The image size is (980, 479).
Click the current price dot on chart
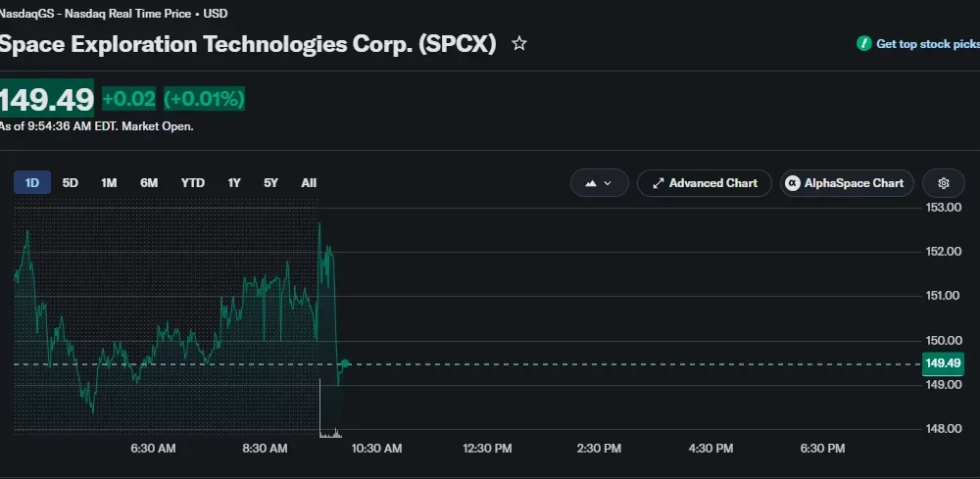tap(345, 363)
